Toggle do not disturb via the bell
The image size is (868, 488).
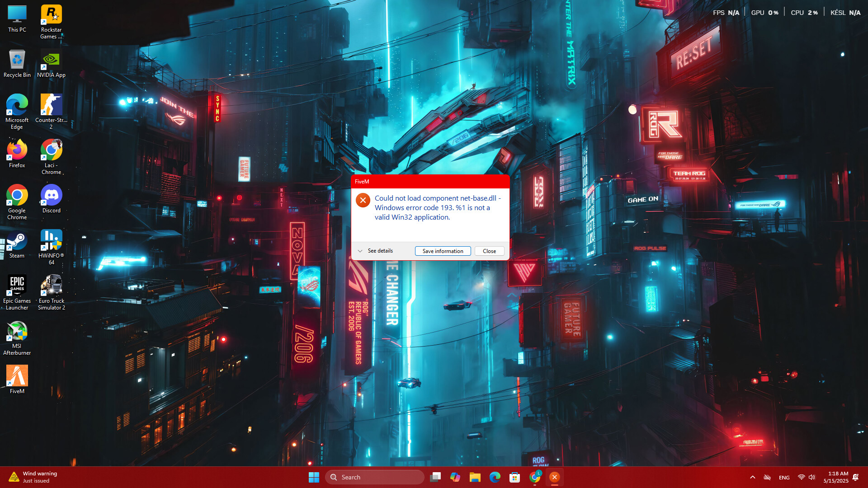tap(856, 477)
